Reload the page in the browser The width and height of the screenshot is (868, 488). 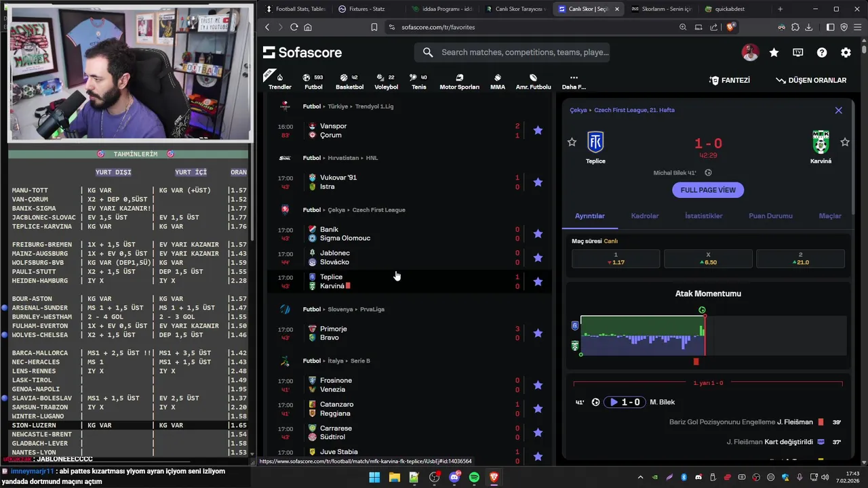[x=294, y=27]
